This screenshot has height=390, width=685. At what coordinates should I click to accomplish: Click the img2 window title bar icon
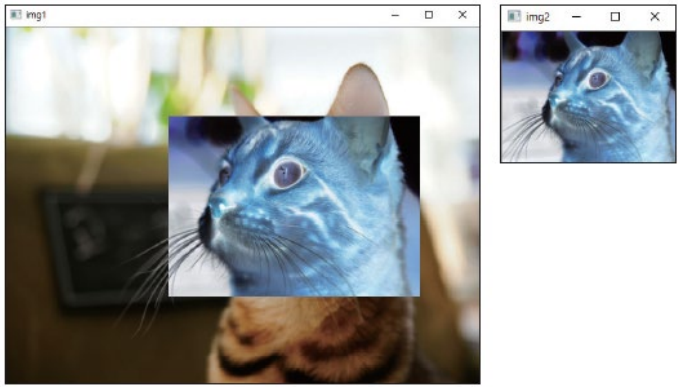514,17
